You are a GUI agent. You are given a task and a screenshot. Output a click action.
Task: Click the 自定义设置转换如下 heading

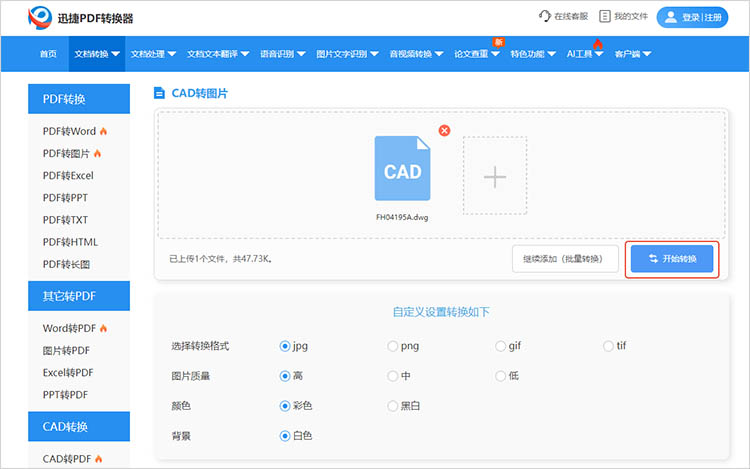point(441,312)
